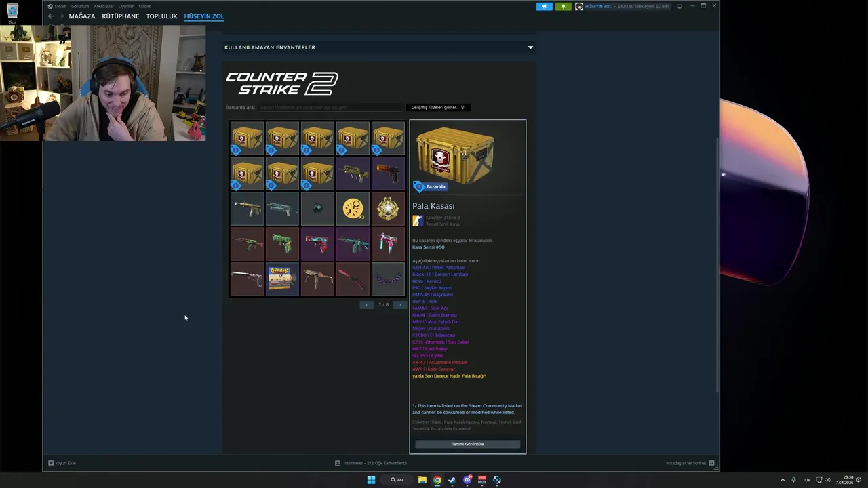Click the large Pala Kasası case image
The width and height of the screenshot is (868, 488).
(x=455, y=155)
